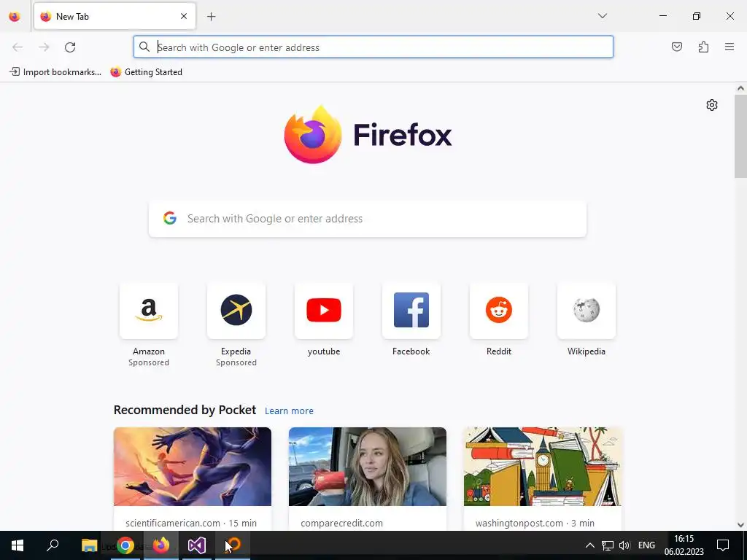This screenshot has width=747, height=560.
Task: Open File Explorer from the taskbar
Action: tap(89, 545)
